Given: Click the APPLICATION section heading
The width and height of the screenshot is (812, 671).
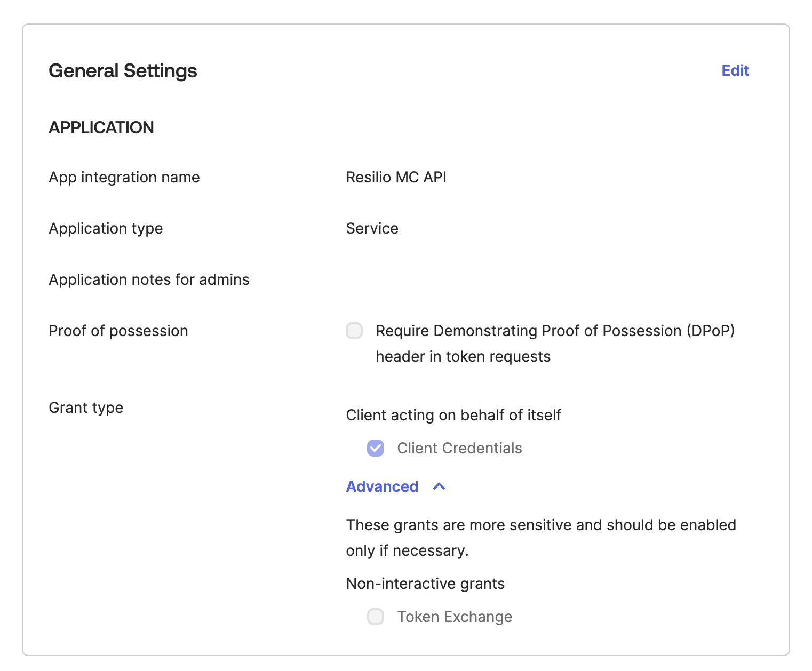Looking at the screenshot, I should point(101,127).
